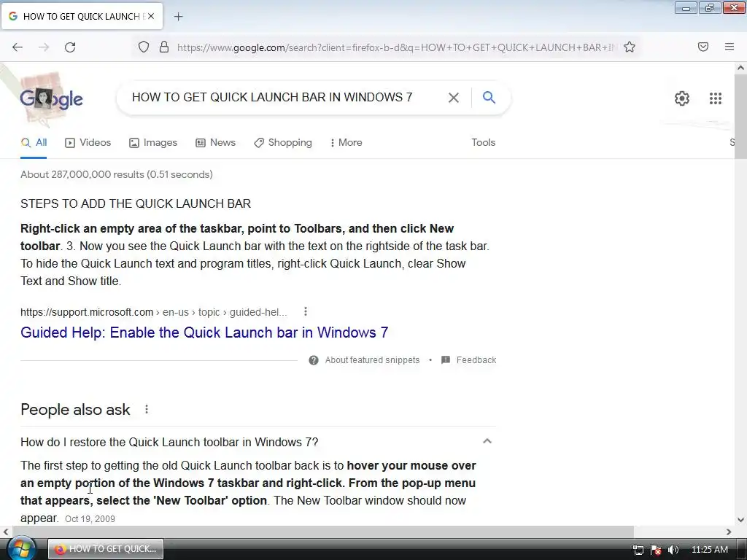Click the Oct 19, 2009 date
The image size is (747, 560).
(x=90, y=519)
